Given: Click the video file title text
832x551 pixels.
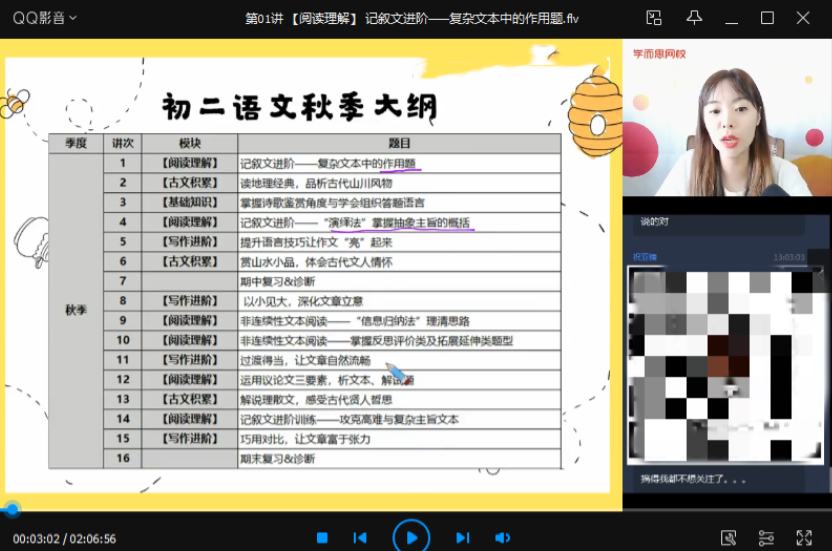Looking at the screenshot, I should [x=411, y=17].
